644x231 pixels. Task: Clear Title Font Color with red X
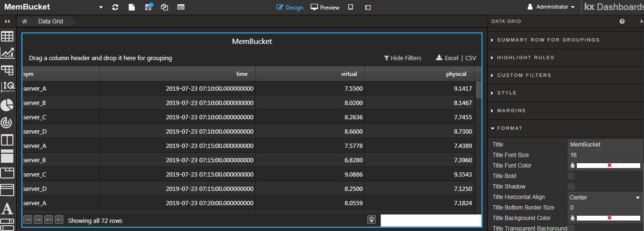click(x=609, y=166)
